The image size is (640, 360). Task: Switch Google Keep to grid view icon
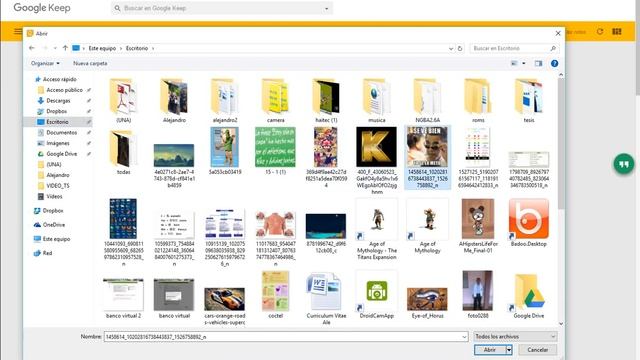617,31
